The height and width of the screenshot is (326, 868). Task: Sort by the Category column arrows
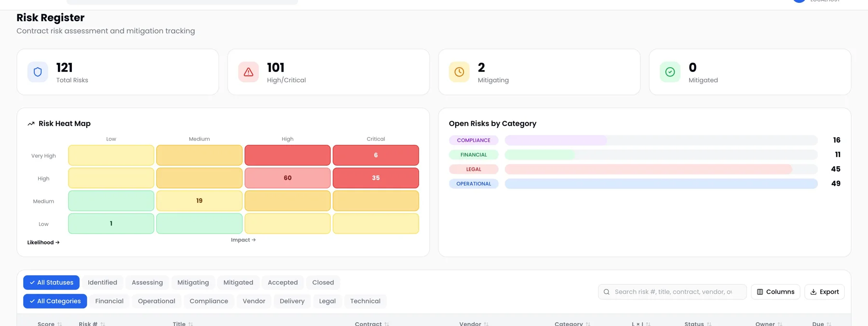[x=588, y=324]
